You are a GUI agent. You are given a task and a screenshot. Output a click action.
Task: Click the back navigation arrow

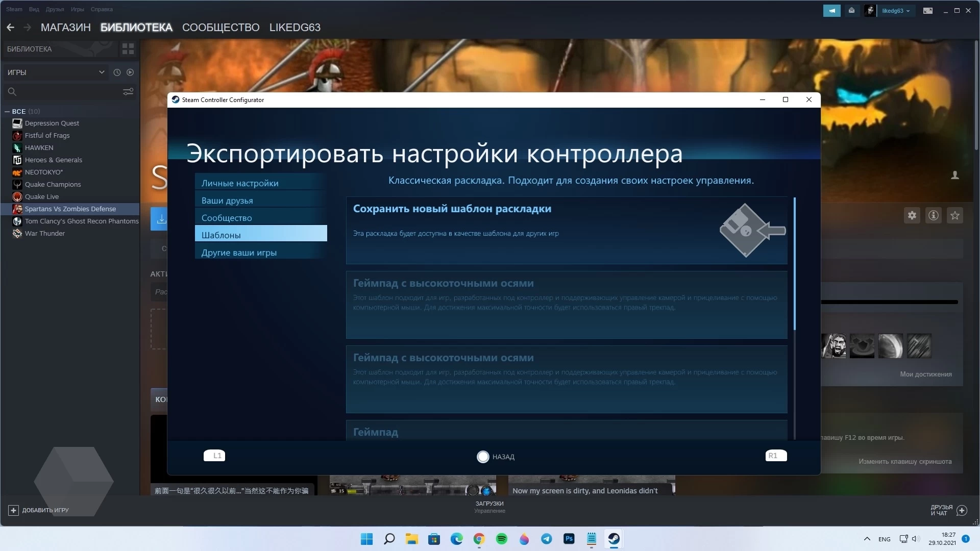pyautogui.click(x=10, y=28)
